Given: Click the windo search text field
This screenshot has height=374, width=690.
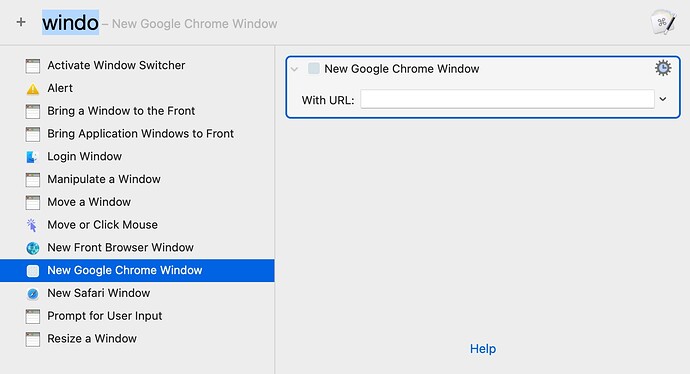Looking at the screenshot, I should (x=70, y=22).
